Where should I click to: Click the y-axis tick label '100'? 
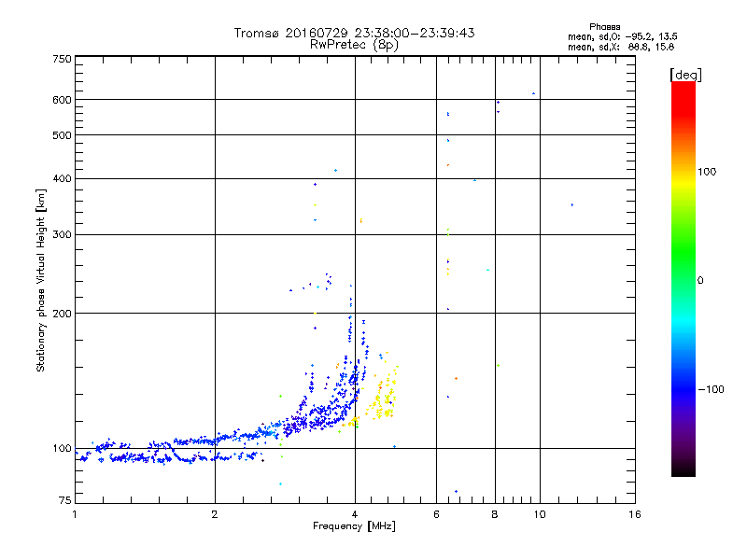[x=62, y=449]
